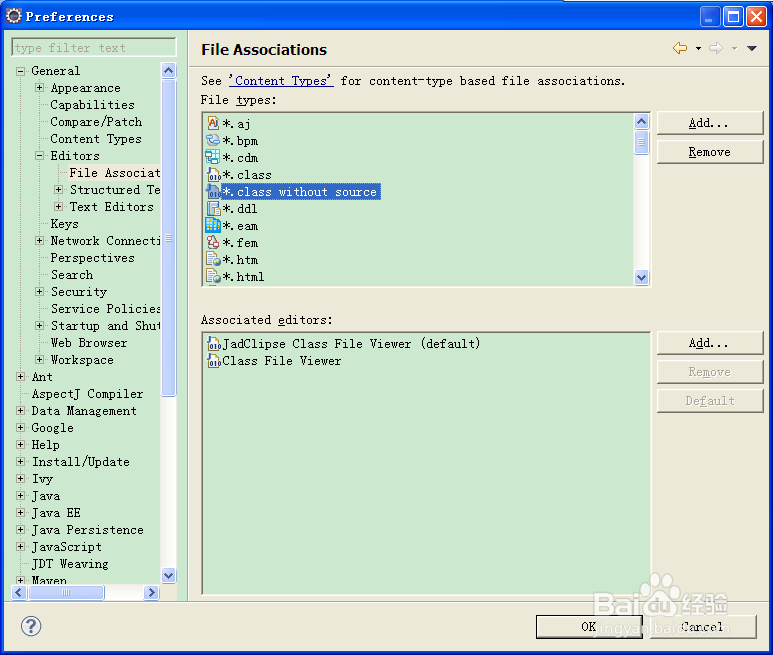The image size is (773, 655).
Task: Select the Capabilities preference page
Action: 92,105
